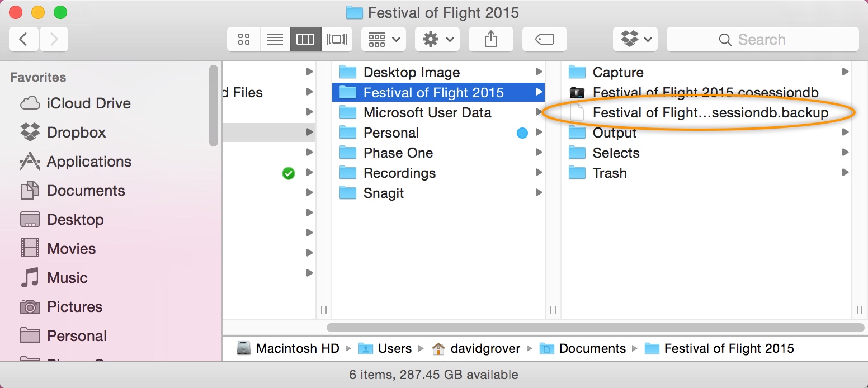
Task: Switch to icon view
Action: click(243, 39)
